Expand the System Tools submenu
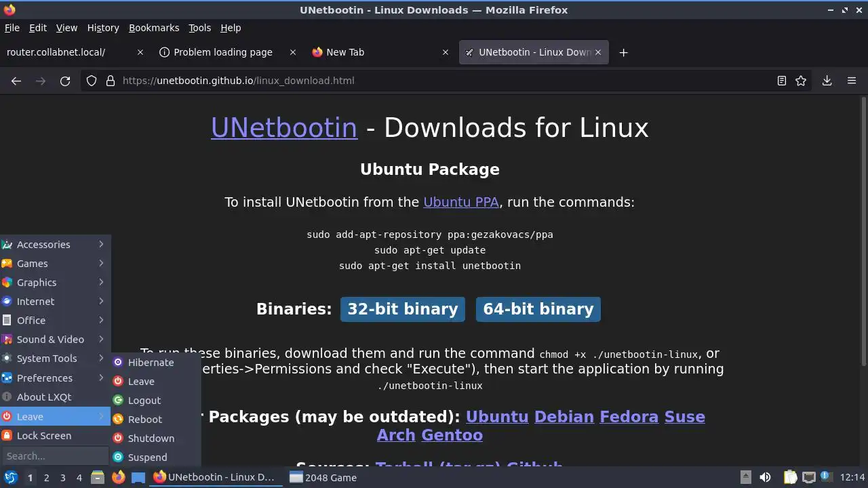The height and width of the screenshot is (488, 868). tap(56, 359)
